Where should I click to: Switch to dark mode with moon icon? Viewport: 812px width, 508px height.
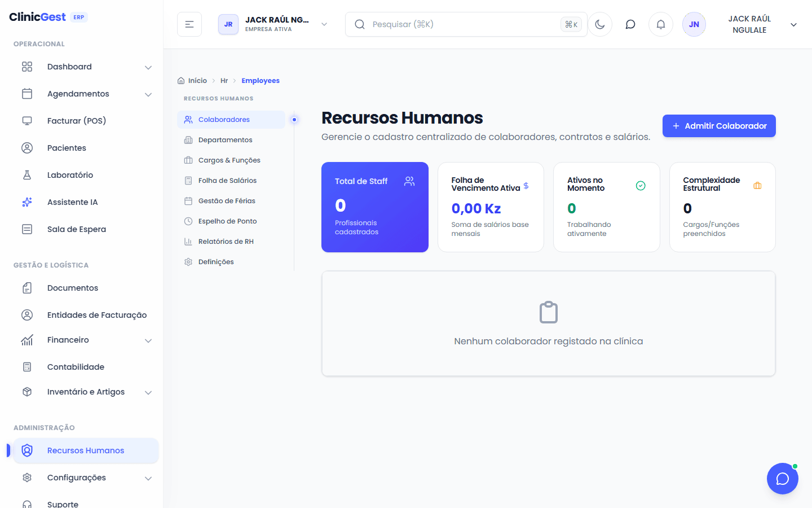(x=600, y=24)
